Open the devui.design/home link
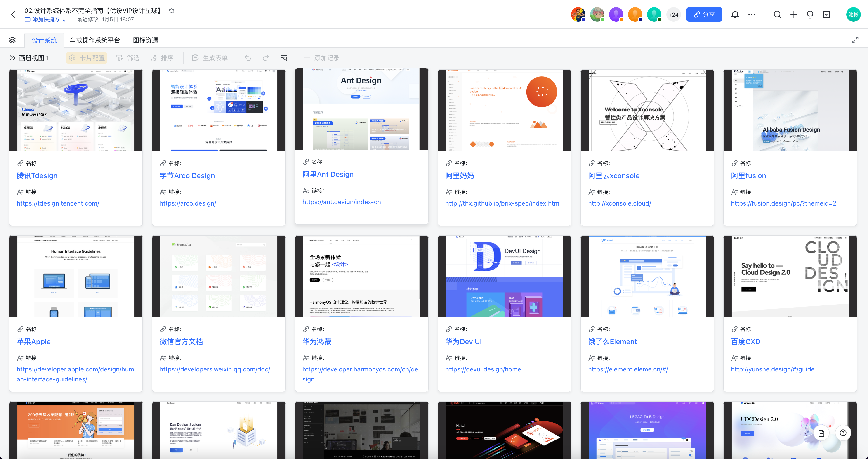This screenshot has width=868, height=459. coord(483,369)
